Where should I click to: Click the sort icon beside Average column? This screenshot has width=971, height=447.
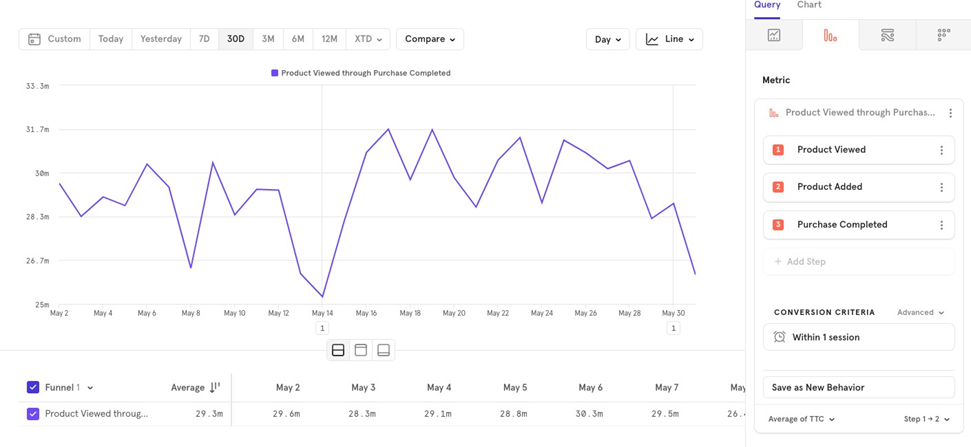[x=215, y=387]
